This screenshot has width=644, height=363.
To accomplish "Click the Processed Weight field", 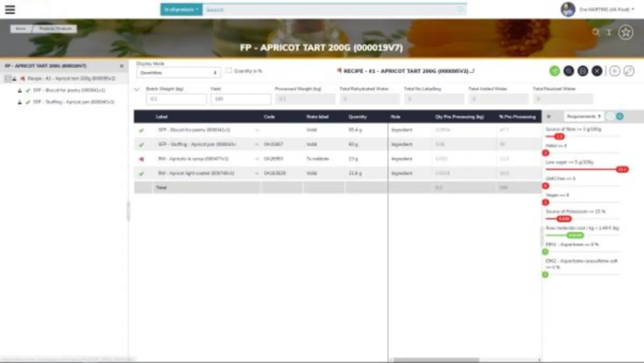I will pos(305,99).
